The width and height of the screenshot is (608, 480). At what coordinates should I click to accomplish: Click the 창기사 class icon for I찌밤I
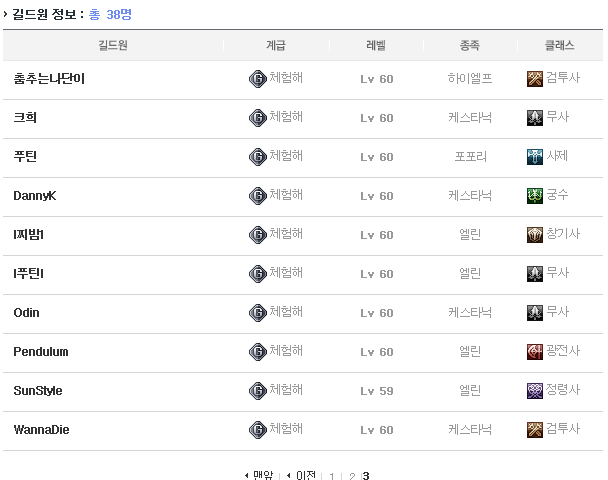tap(535, 235)
